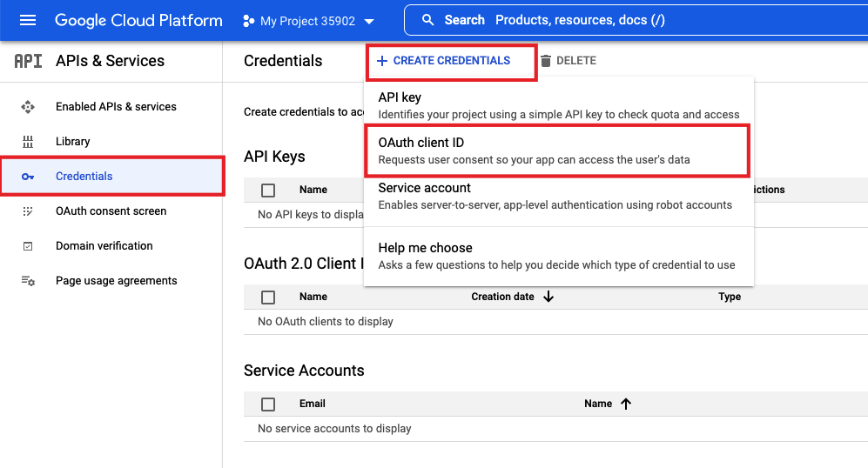Open the hamburger navigation menu

[28, 20]
